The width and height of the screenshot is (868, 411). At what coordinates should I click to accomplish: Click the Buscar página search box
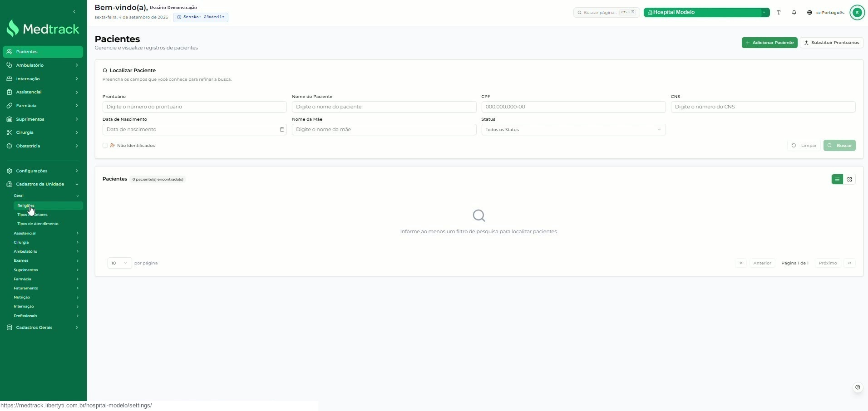607,13
